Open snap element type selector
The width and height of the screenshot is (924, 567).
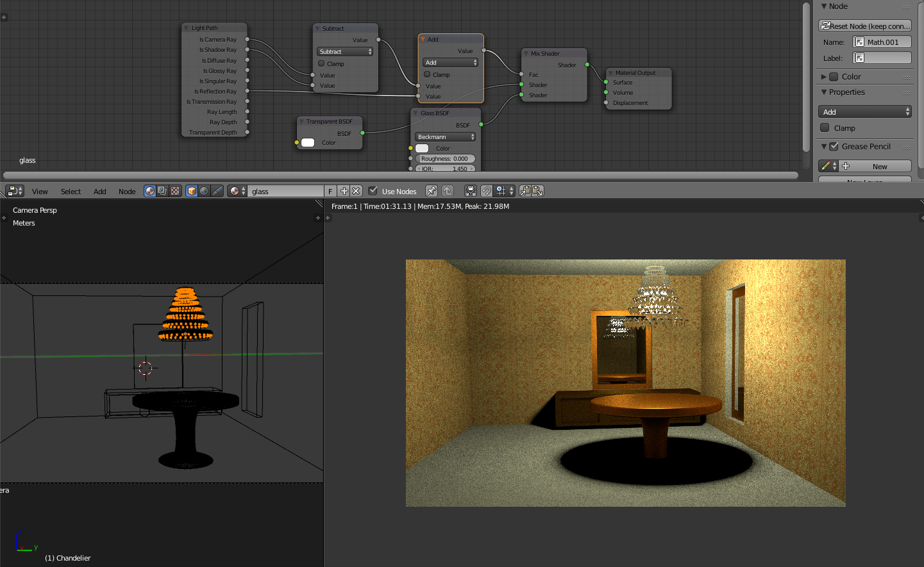(x=505, y=191)
